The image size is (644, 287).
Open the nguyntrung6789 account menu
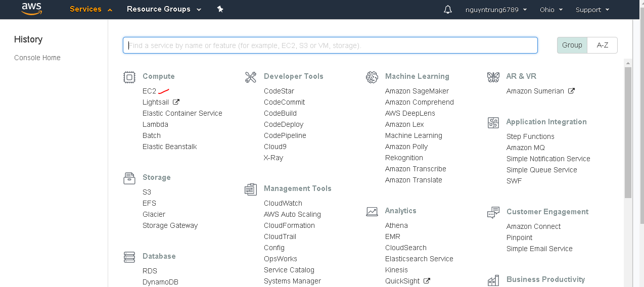[x=496, y=10]
